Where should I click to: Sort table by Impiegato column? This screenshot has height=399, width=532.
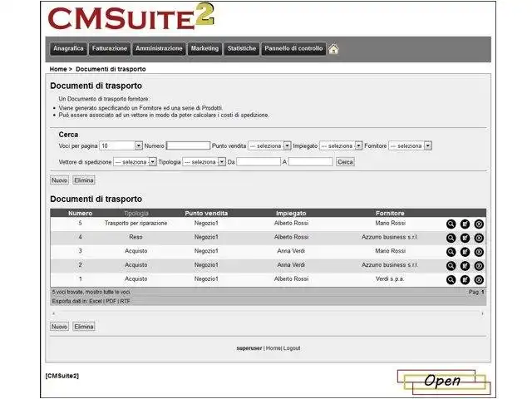pyautogui.click(x=291, y=213)
